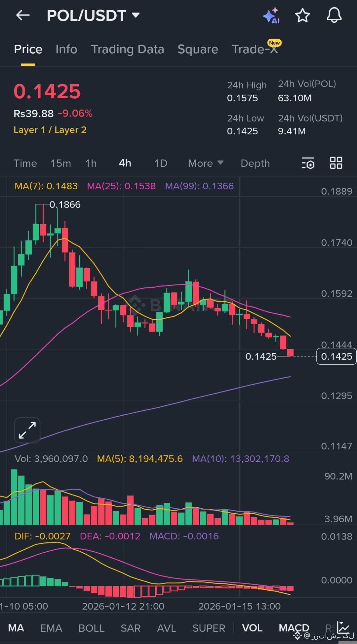Expand the More timeframes dropdown
The width and height of the screenshot is (357, 644).
(206, 163)
